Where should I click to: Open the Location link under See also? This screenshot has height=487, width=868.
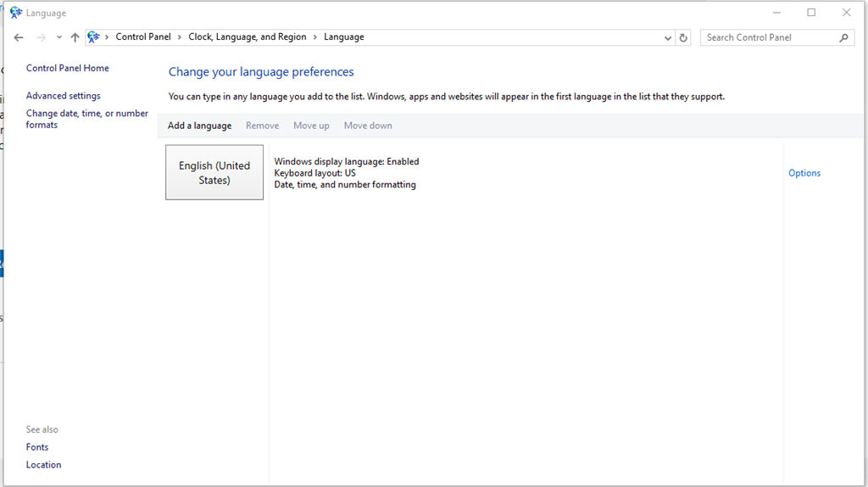(44, 465)
